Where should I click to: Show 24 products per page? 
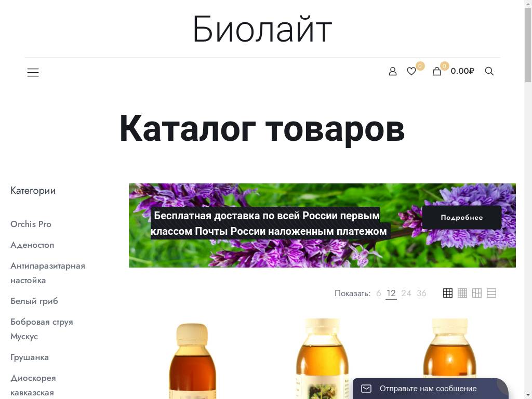tap(406, 293)
